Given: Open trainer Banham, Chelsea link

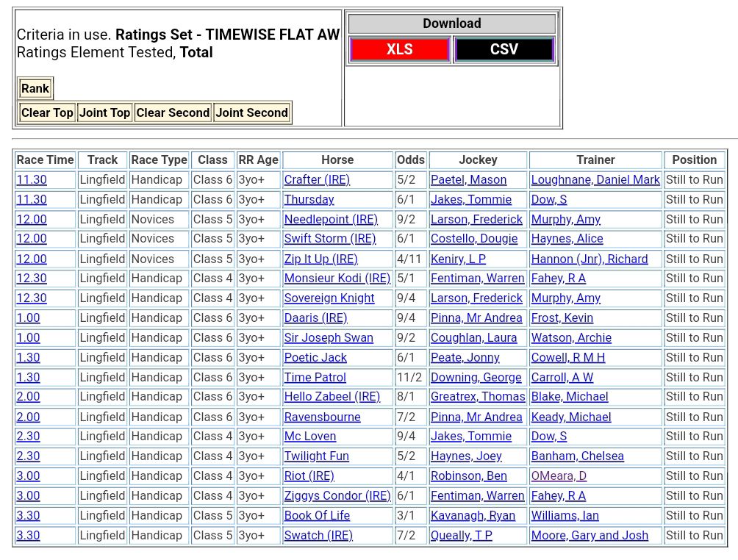Looking at the screenshot, I should pyautogui.click(x=577, y=456).
